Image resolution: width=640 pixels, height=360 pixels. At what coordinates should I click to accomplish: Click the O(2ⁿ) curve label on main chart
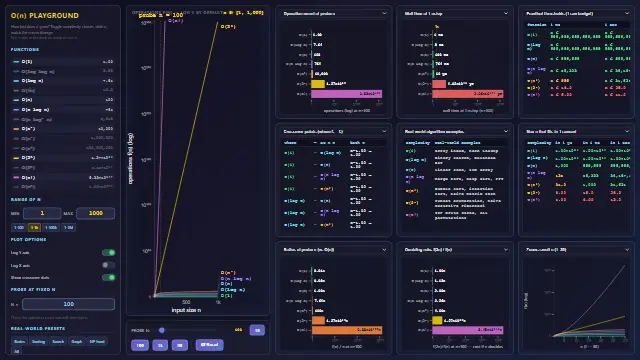click(x=228, y=27)
